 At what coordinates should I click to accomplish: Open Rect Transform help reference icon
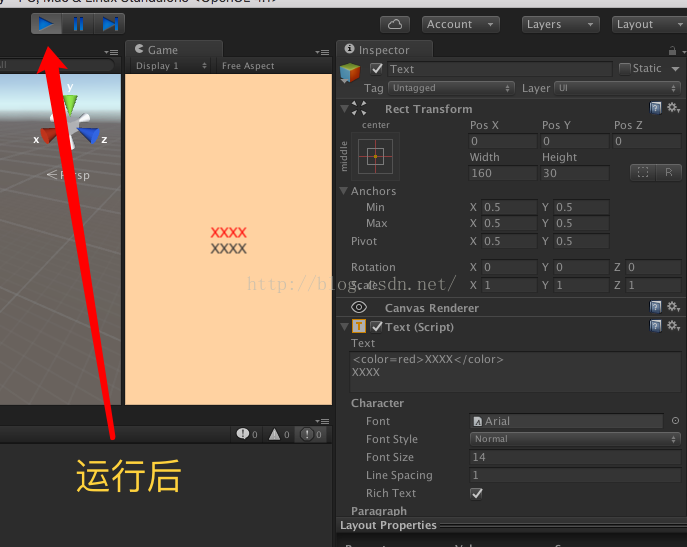pos(655,108)
